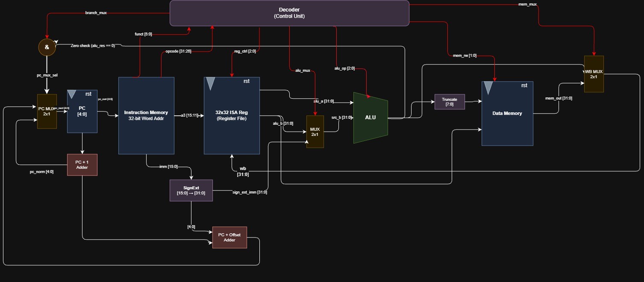
Task: Click the alu_b [31:0] label
Action: click(x=283, y=123)
